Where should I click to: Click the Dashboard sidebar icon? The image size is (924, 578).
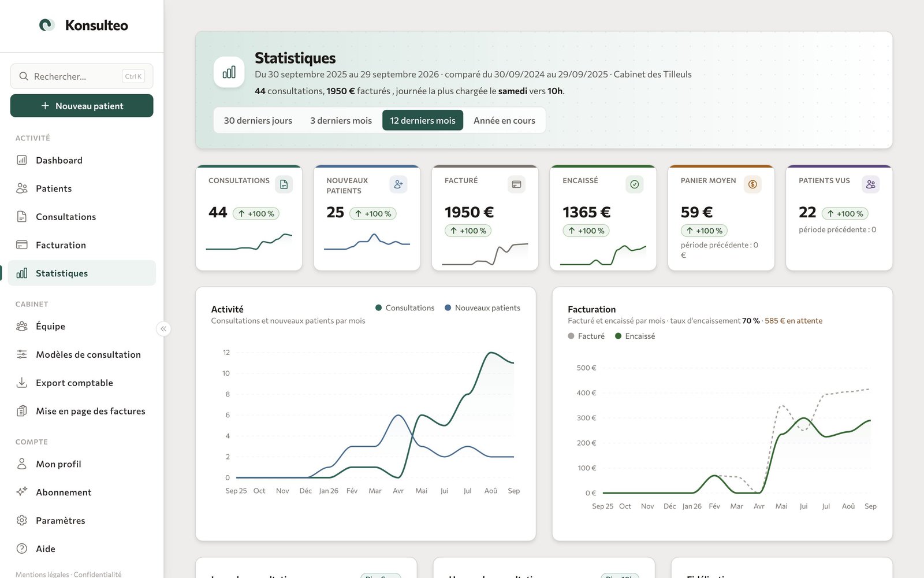pos(22,160)
